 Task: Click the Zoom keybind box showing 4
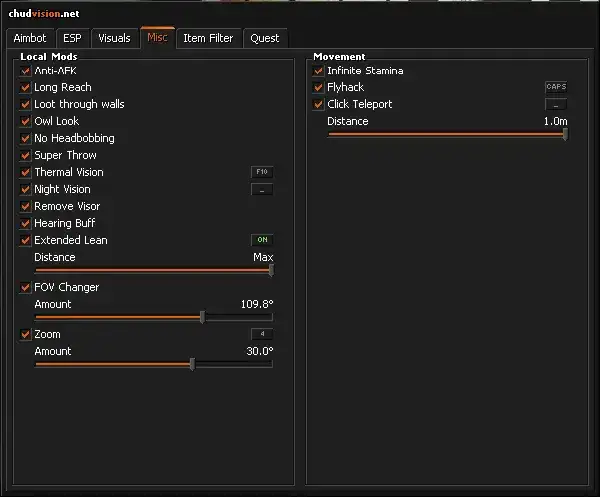261,335
